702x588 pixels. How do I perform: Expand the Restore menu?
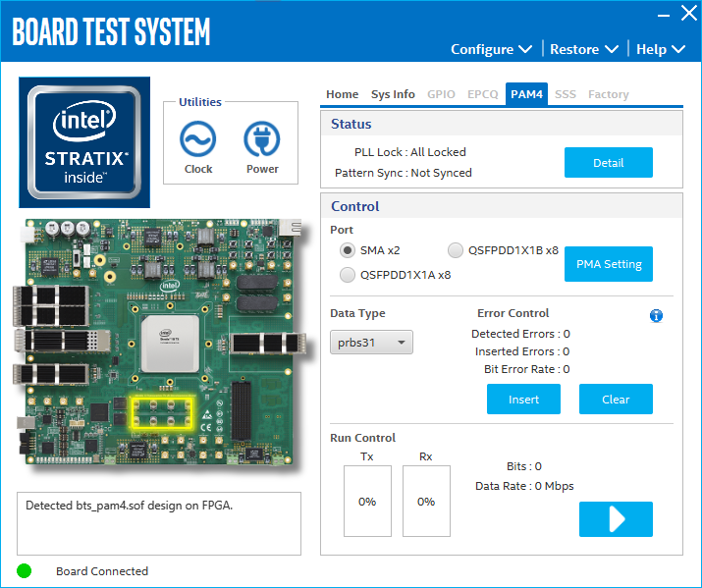pyautogui.click(x=583, y=49)
